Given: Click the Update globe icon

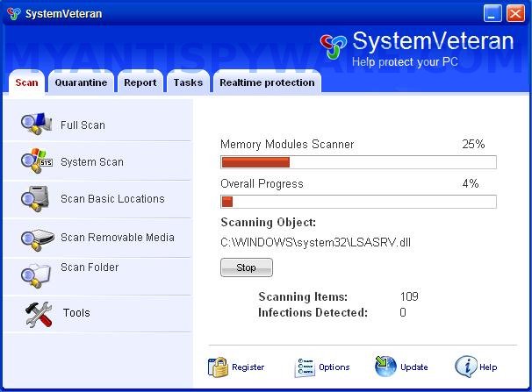Looking at the screenshot, I should click(x=385, y=367).
